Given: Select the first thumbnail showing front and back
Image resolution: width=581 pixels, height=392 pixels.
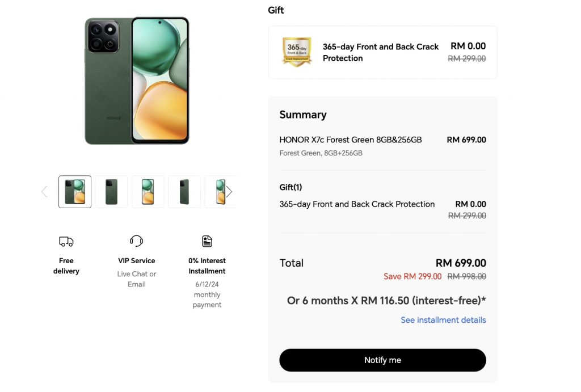Looking at the screenshot, I should 75,192.
